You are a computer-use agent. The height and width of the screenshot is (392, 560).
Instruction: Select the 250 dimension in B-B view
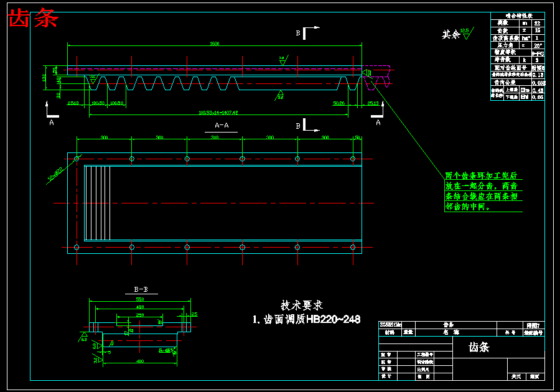[x=139, y=315]
